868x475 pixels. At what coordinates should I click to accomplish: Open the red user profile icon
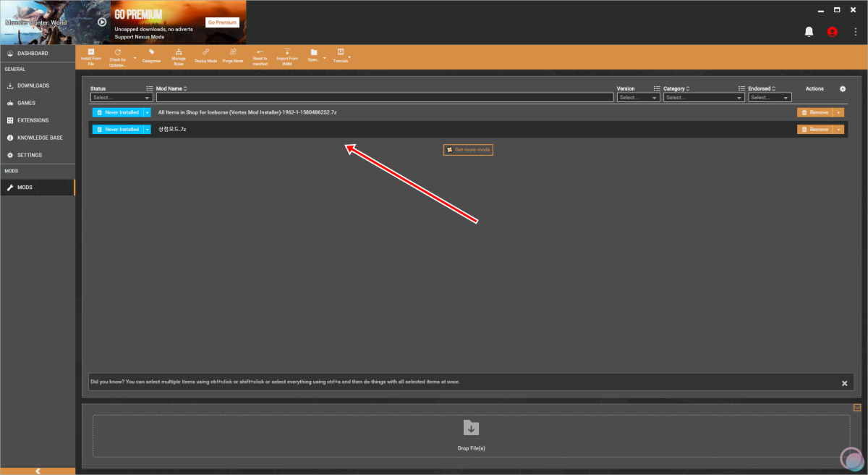click(x=832, y=32)
